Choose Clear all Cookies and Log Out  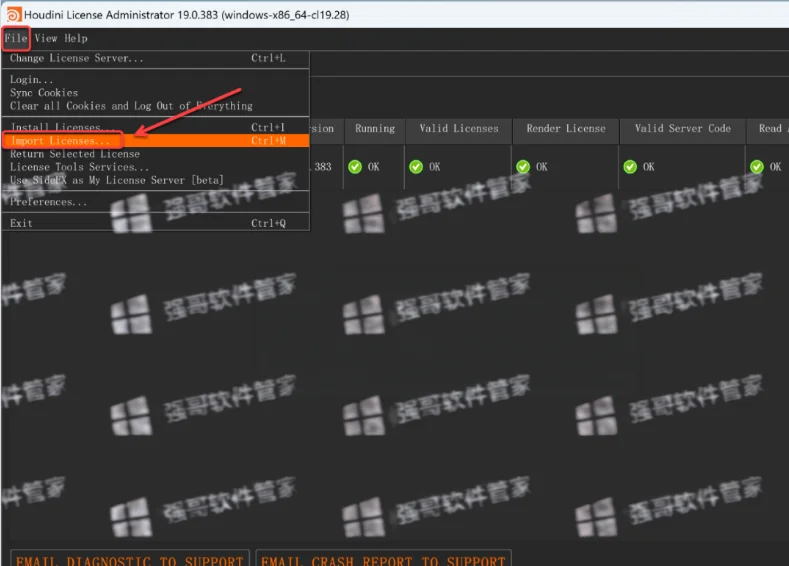(155, 106)
